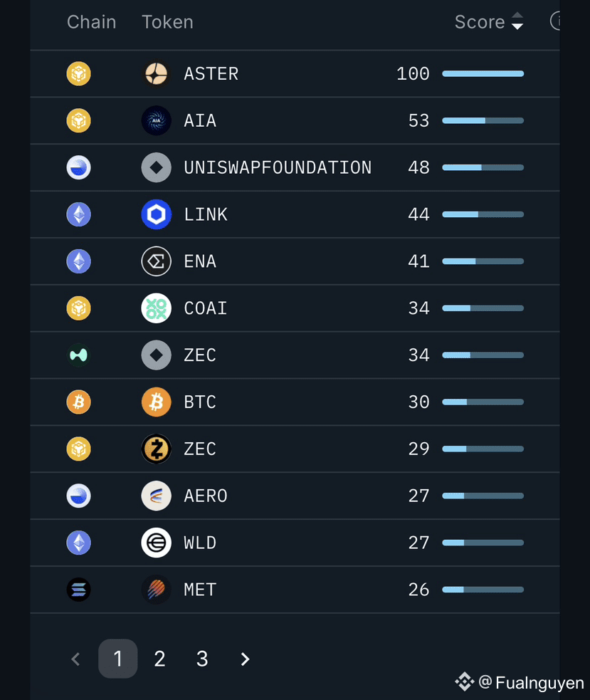
Task: Open the UNISWAPFOUNDATION token name
Action: [278, 167]
